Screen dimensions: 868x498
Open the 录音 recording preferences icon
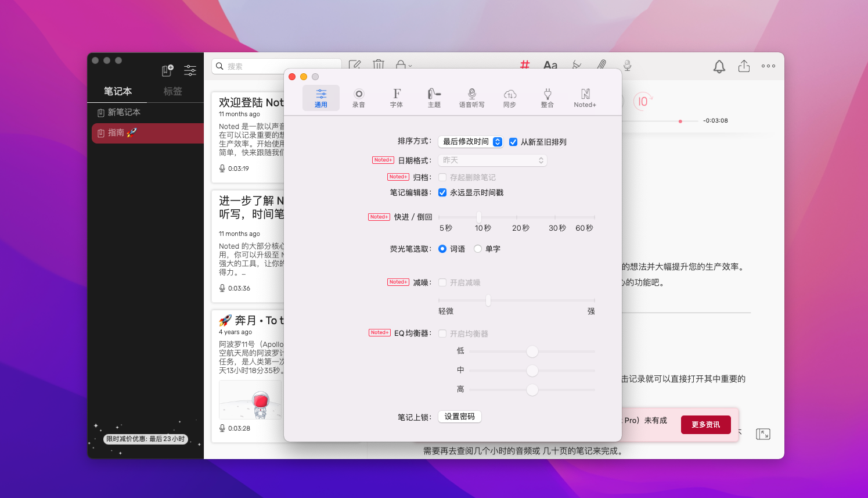[x=358, y=98]
